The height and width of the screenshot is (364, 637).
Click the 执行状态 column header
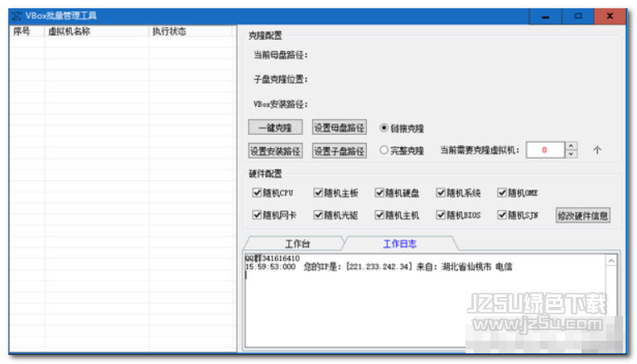pyautogui.click(x=191, y=31)
